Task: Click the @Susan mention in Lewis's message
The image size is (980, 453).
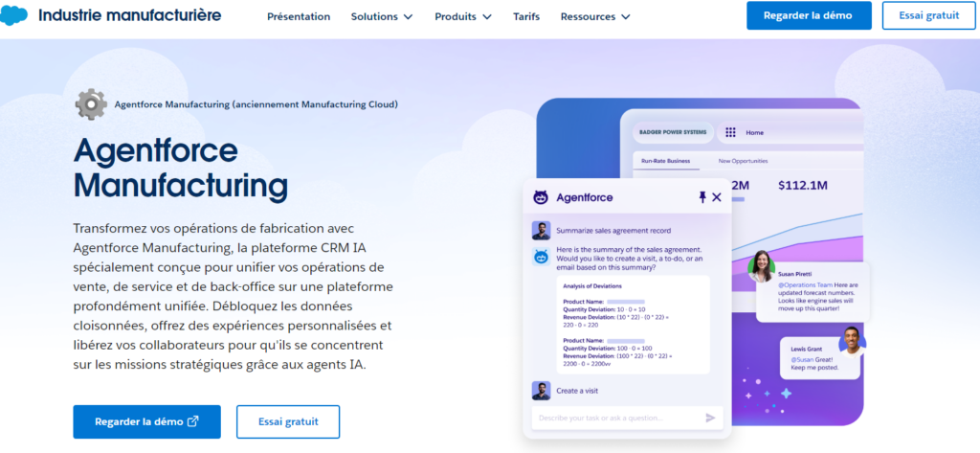Action: point(803,360)
